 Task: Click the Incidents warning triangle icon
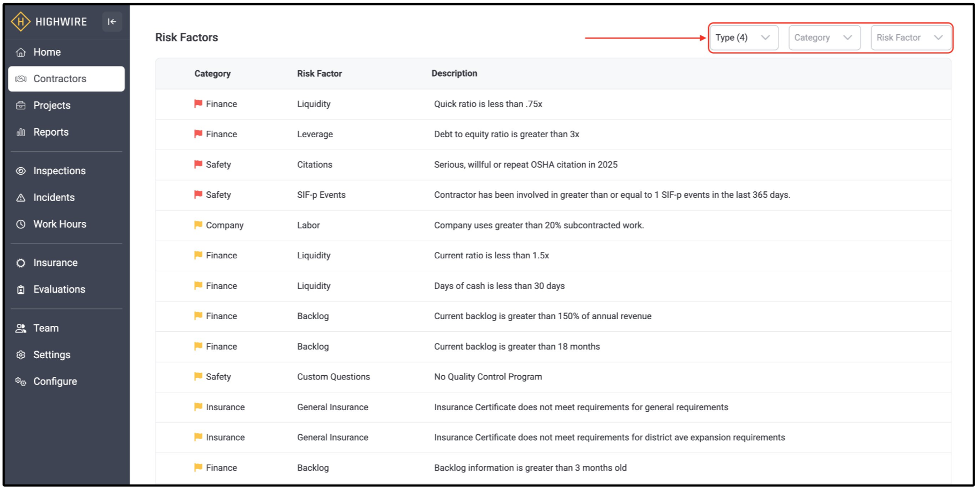tap(21, 198)
